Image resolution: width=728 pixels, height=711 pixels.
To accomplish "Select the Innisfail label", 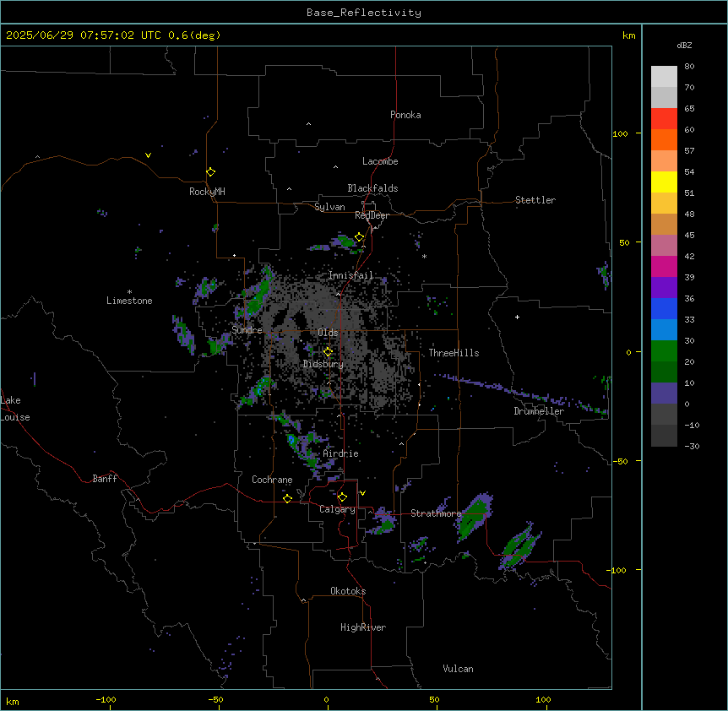I will coord(351,275).
